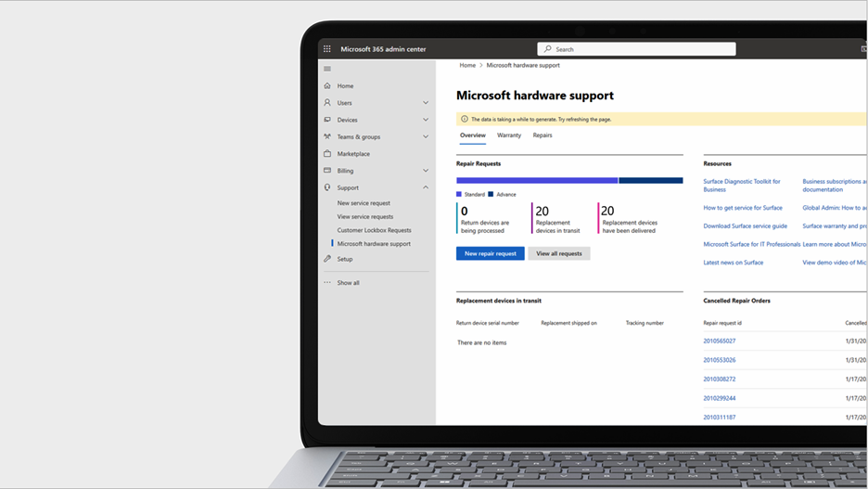The width and height of the screenshot is (868, 489).
Task: Click the Tracking number column header
Action: 645,323
